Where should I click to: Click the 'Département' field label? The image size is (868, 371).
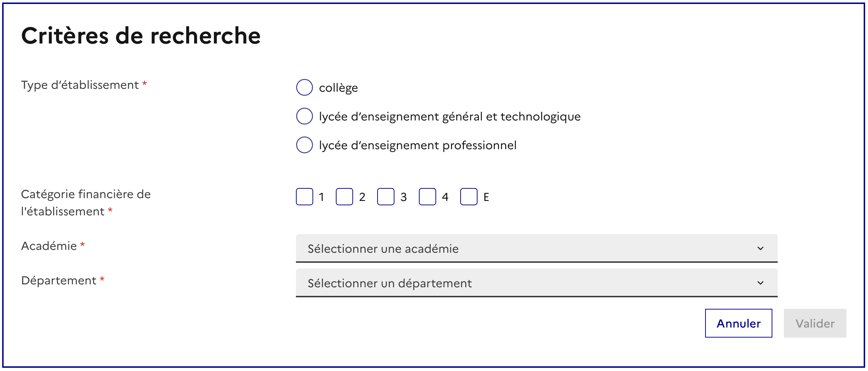click(x=59, y=280)
